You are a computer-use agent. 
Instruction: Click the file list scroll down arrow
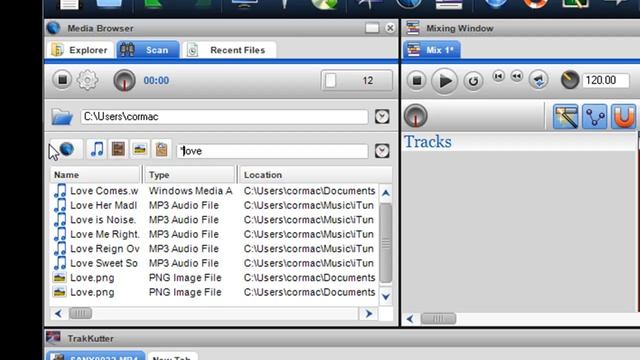(386, 296)
